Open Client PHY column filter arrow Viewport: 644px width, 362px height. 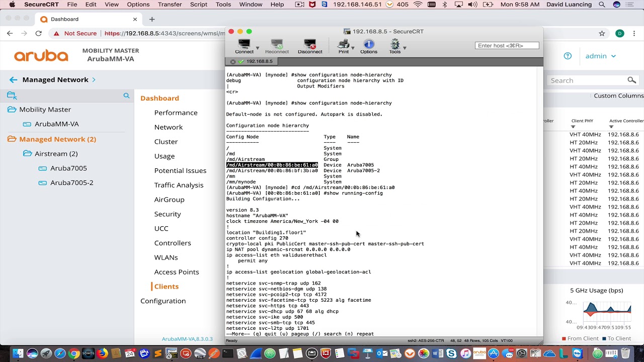point(573,127)
